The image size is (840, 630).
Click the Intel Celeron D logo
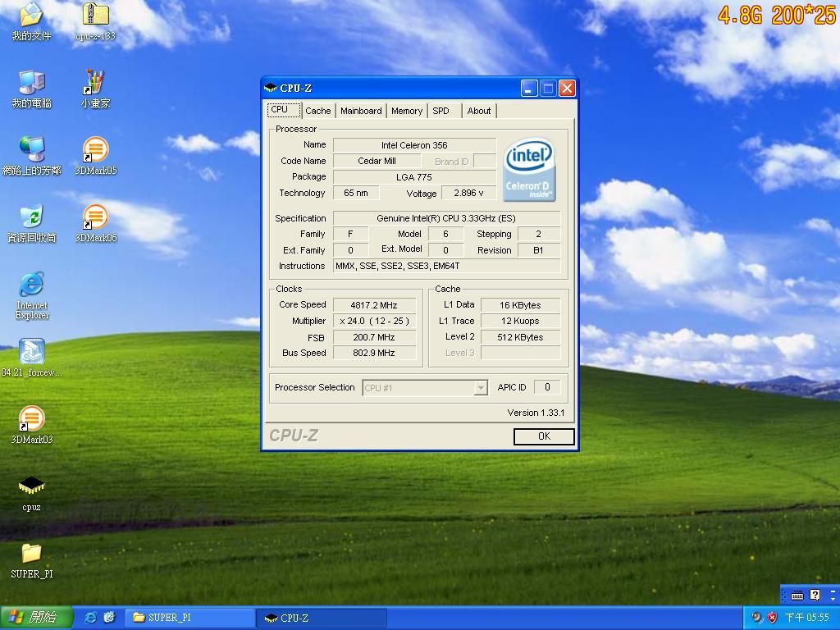(x=529, y=169)
